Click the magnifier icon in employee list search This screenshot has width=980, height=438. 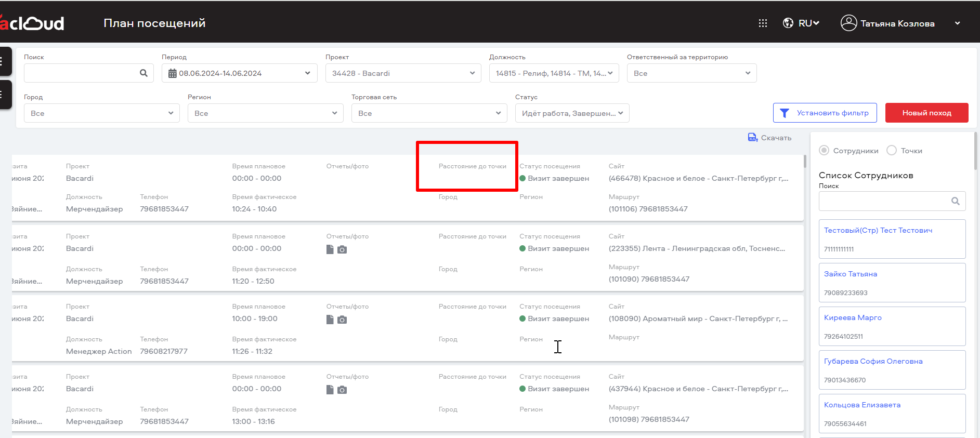955,201
